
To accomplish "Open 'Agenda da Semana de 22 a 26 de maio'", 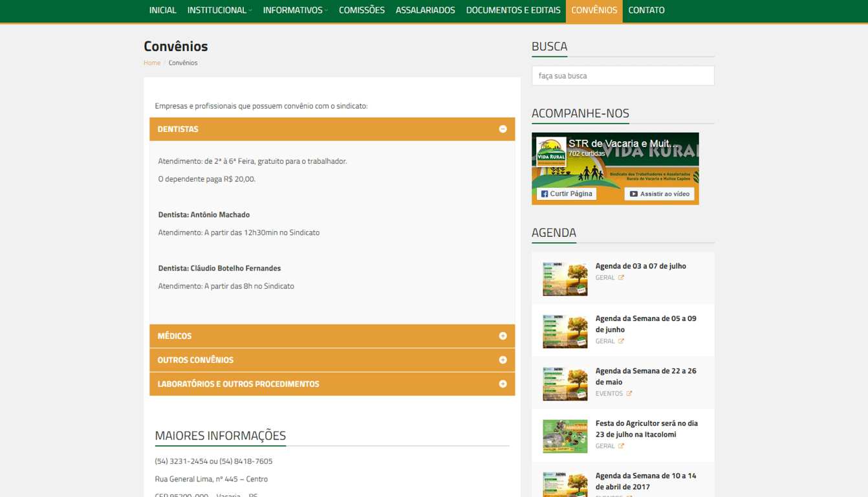I will [646, 377].
